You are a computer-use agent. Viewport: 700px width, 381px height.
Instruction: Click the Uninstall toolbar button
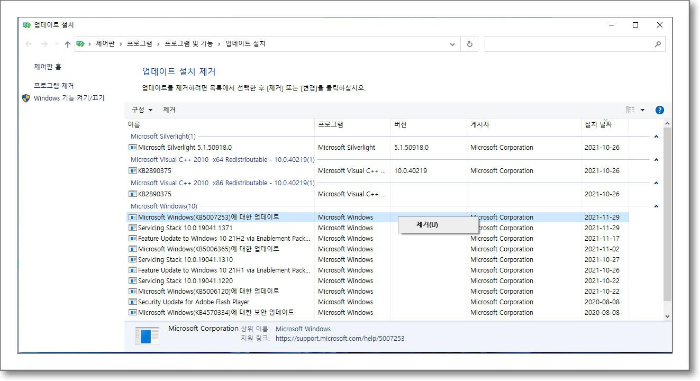click(169, 110)
